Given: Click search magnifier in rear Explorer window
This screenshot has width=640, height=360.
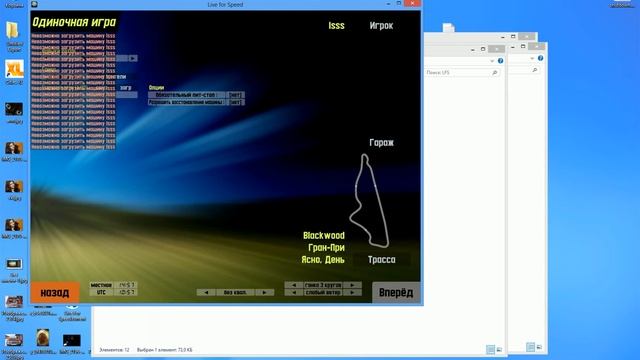Looking at the screenshot, I should pos(535,70).
